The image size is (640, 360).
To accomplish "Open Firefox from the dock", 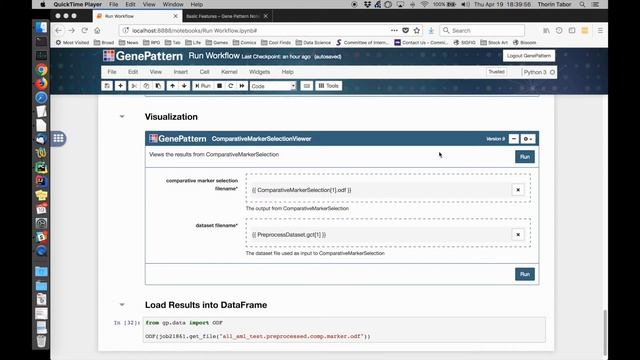I will pyautogui.click(x=41, y=84).
